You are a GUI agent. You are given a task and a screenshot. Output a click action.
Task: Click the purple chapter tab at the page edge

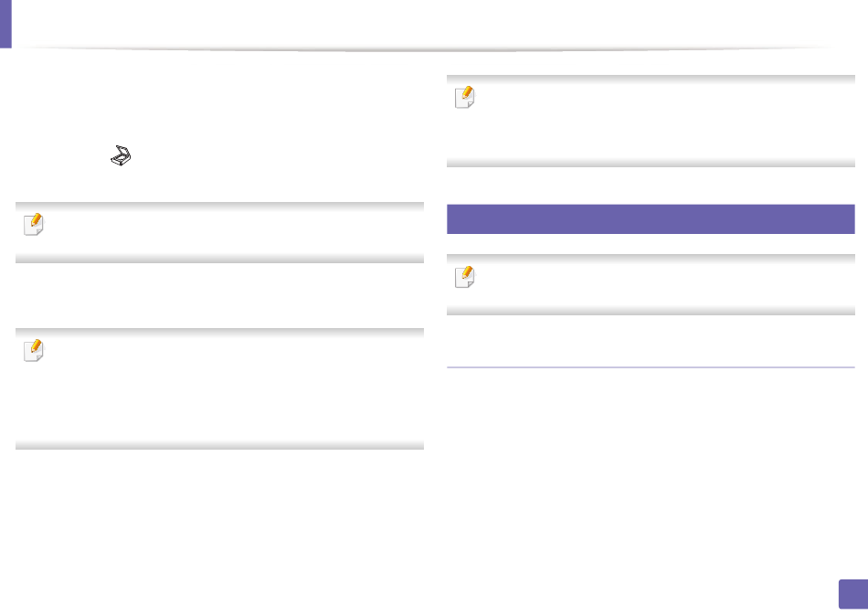(5, 24)
